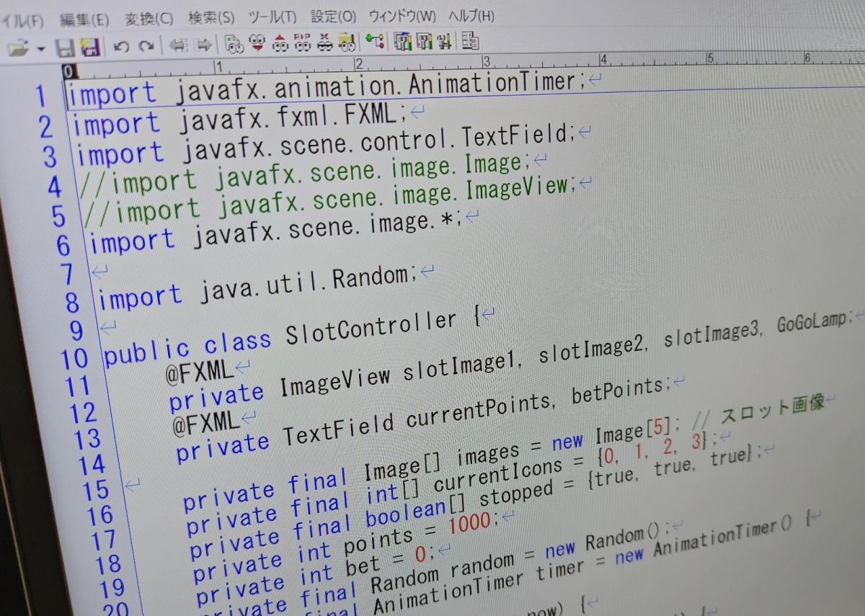Viewport: 865px width, 616px height.
Task: Open the ヘルプ(H) menu
Action: 471,15
